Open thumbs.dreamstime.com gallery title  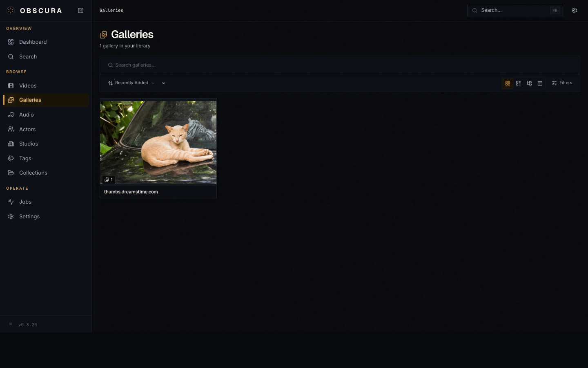tap(131, 192)
